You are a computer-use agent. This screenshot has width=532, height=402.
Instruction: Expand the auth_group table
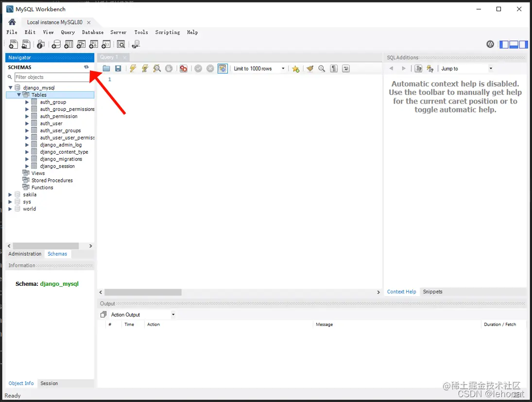tap(27, 102)
